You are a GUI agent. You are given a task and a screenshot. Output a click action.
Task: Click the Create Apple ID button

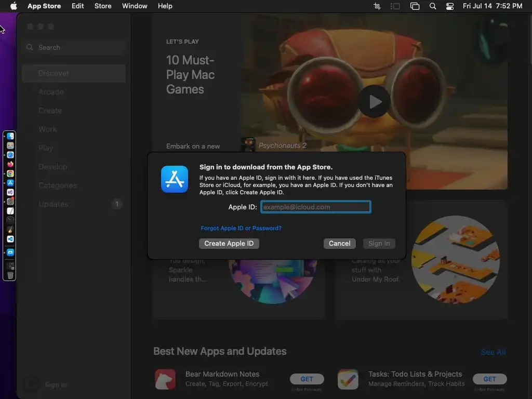point(229,244)
